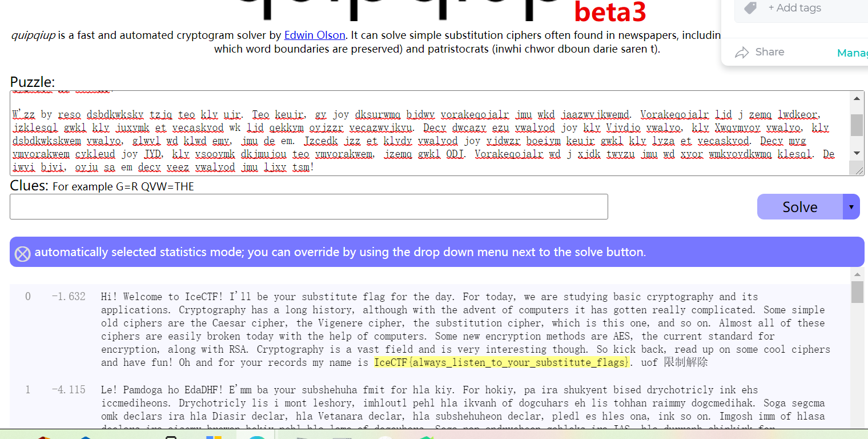Click the tag icon beside Add tags
Screen dimensions: 868x439
[x=750, y=8]
